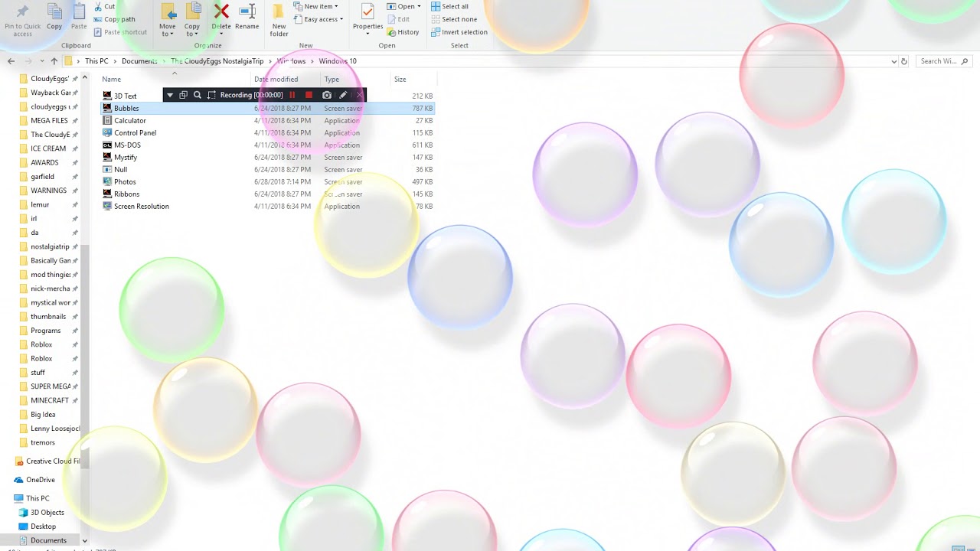Select the Ribbons screen saver file

pyautogui.click(x=268, y=194)
